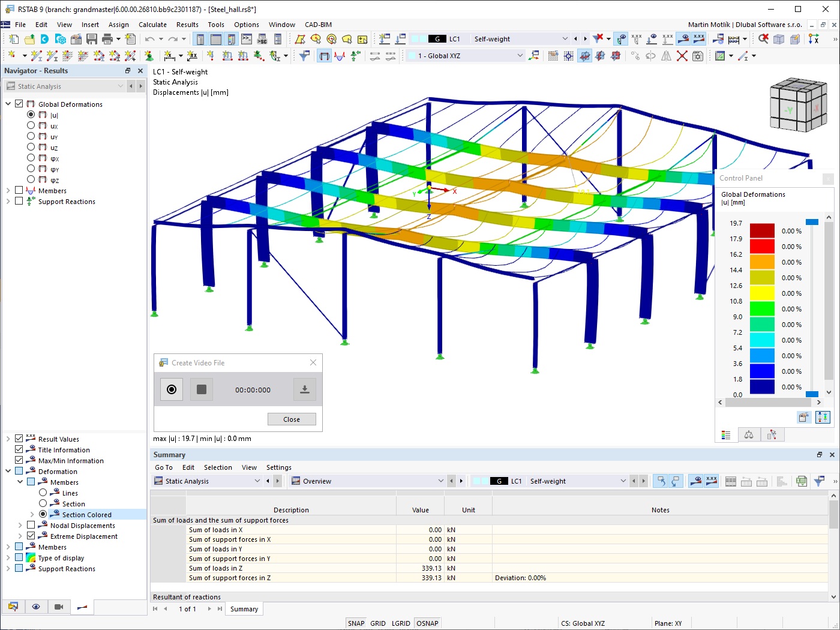This screenshot has height=630, width=840.
Task: Open the Navigator camera views tab icon
Action: [x=59, y=607]
